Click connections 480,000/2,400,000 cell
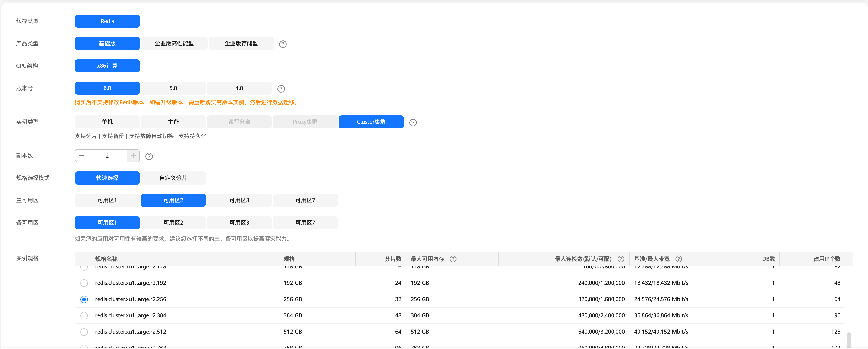Image resolution: width=868 pixels, height=349 pixels. pos(602,315)
